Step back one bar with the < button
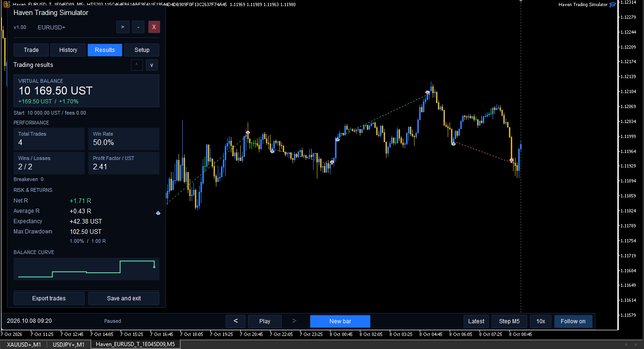Image resolution: width=644 pixels, height=349 pixels. pyautogui.click(x=236, y=321)
